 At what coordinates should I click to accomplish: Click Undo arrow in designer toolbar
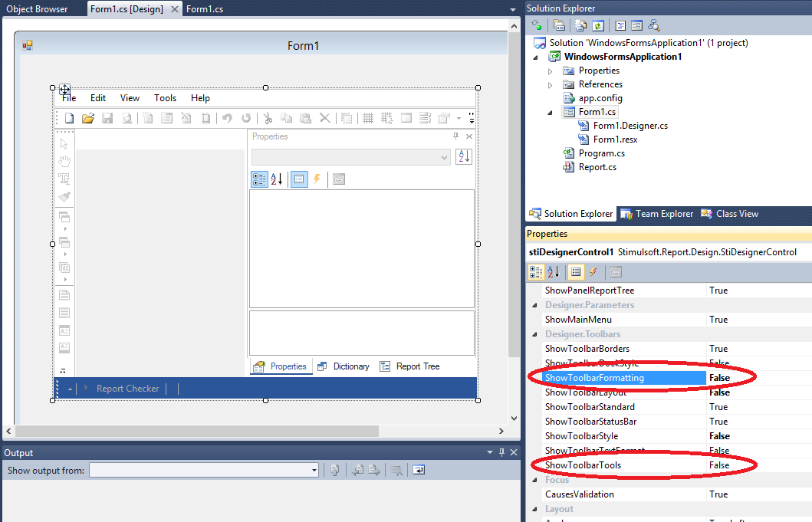tap(227, 118)
